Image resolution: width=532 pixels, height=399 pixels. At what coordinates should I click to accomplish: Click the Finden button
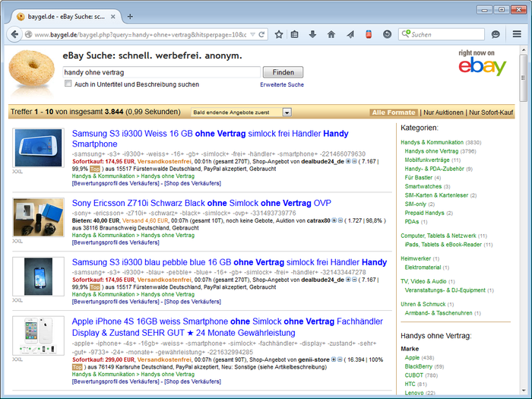click(283, 72)
